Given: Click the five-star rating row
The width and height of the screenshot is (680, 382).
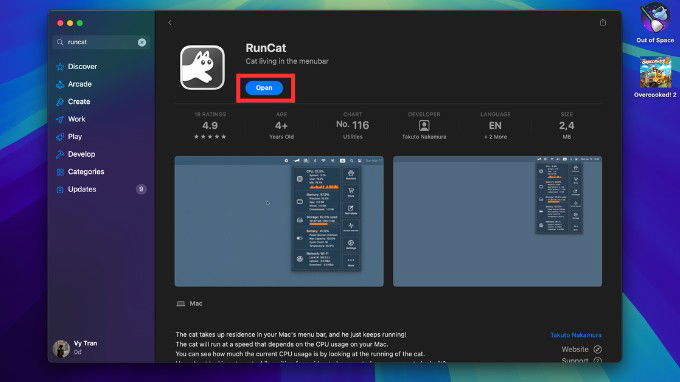Looking at the screenshot, I should pyautogui.click(x=210, y=137).
